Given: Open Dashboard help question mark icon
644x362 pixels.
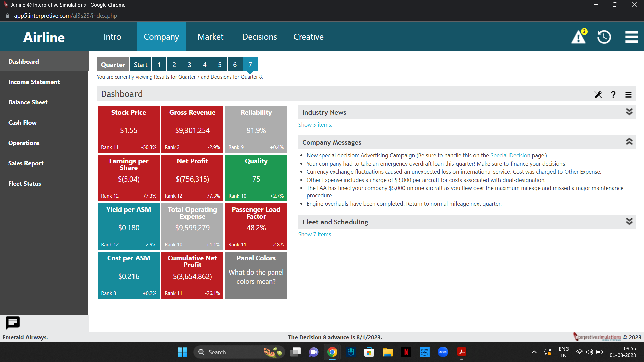Looking at the screenshot, I should coord(613,94).
